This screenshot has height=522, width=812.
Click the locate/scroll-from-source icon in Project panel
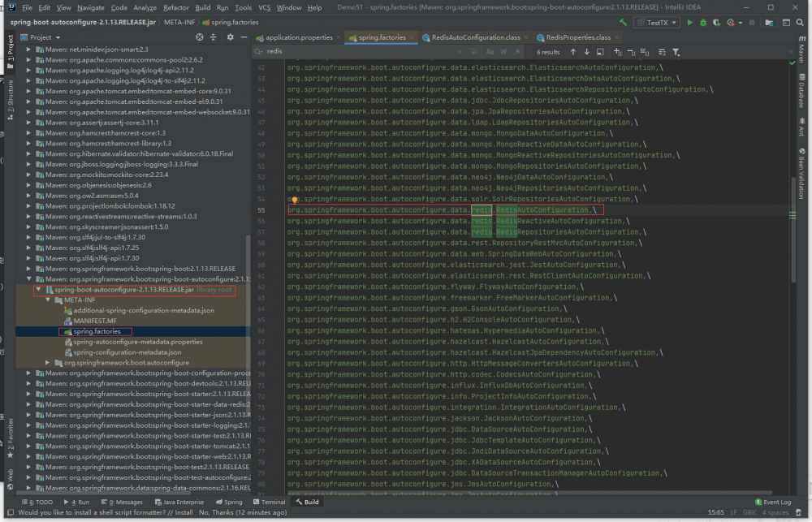point(200,37)
